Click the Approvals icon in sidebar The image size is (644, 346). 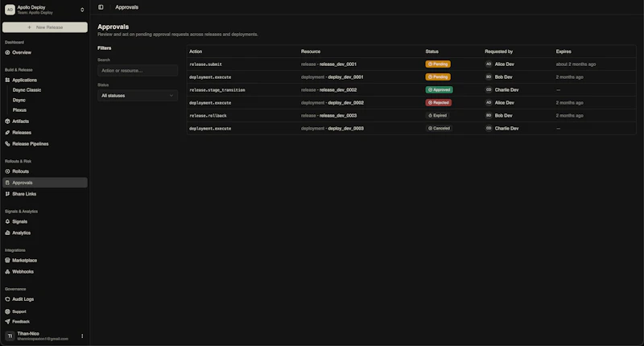7,183
